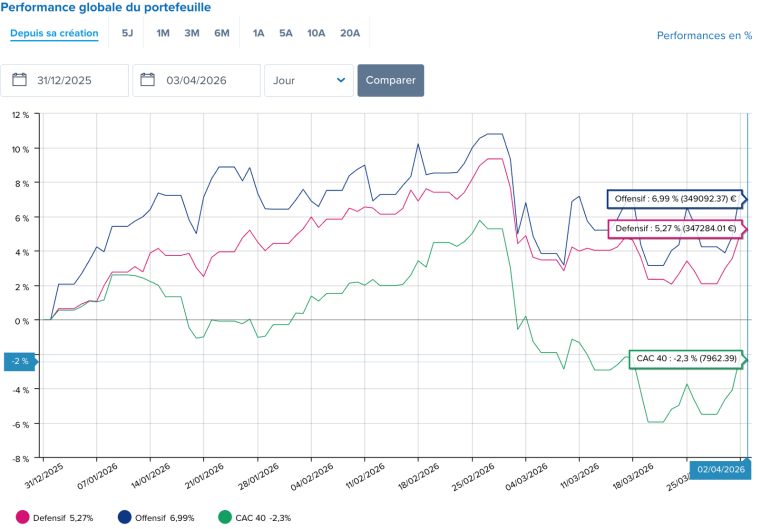This screenshot has height=529, width=760.
Task: Open the Jour granularity dropdown
Action: [307, 81]
